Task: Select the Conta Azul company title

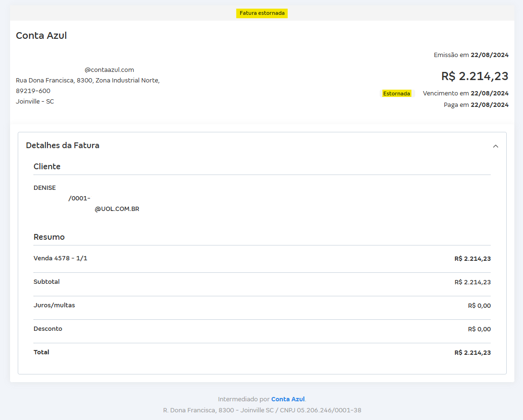Action: [x=41, y=35]
